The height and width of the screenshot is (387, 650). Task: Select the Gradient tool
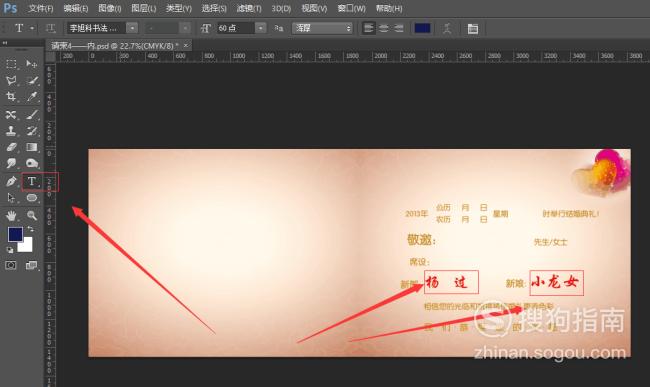coord(32,147)
